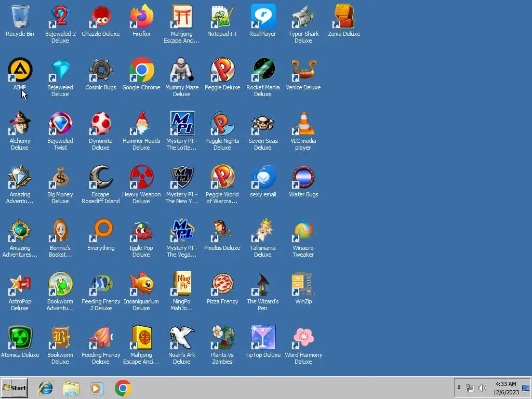The width and height of the screenshot is (532, 399).
Task: Click the Chuzzle Deluxe shortcut icon
Action: click(x=101, y=16)
